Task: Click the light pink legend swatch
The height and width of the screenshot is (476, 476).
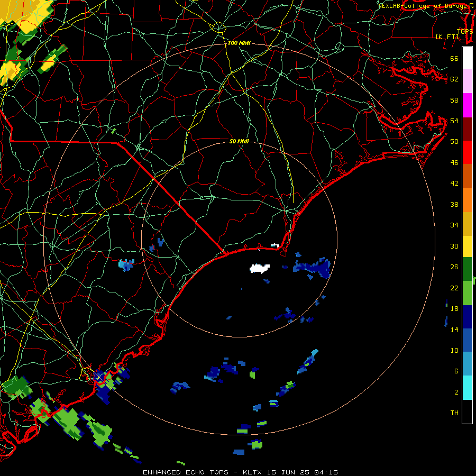Action: tap(467, 81)
